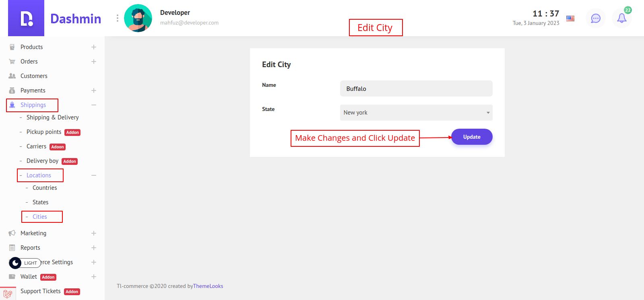The width and height of the screenshot is (644, 300).
Task: Click the developer profile avatar
Action: tap(138, 18)
